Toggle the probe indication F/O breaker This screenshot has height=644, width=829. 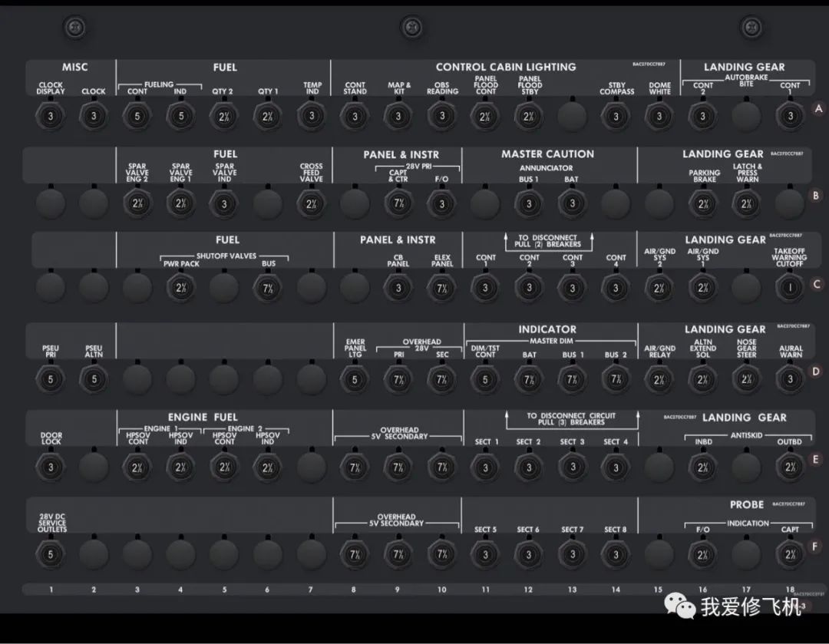[702, 554]
